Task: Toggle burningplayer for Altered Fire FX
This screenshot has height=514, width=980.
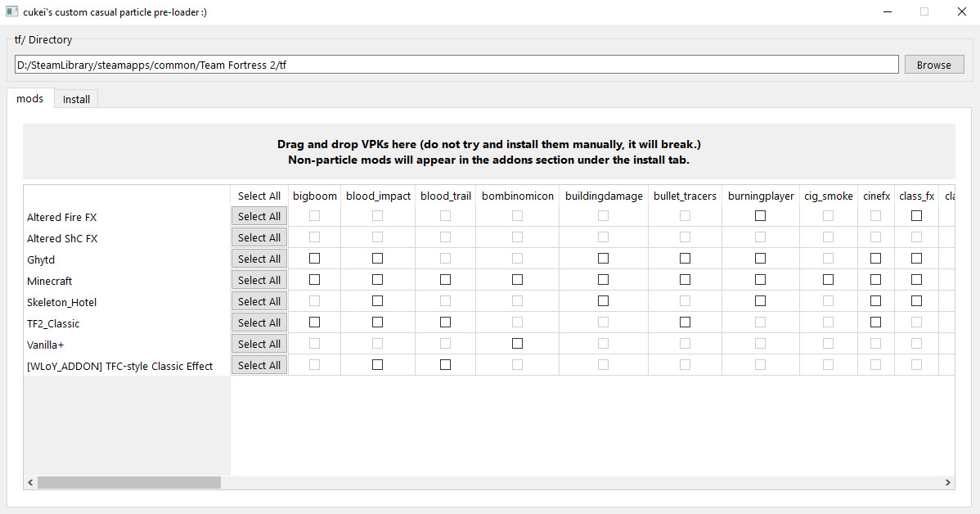Action: 760,214
